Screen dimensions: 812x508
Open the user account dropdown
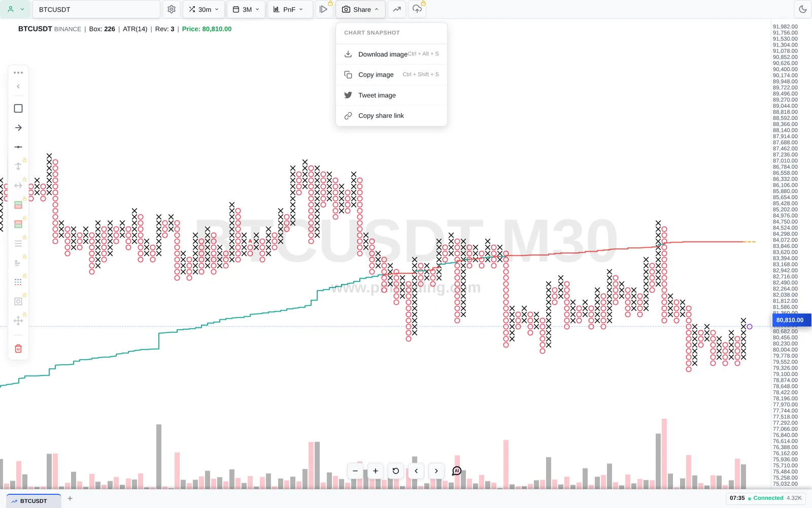tap(15, 9)
